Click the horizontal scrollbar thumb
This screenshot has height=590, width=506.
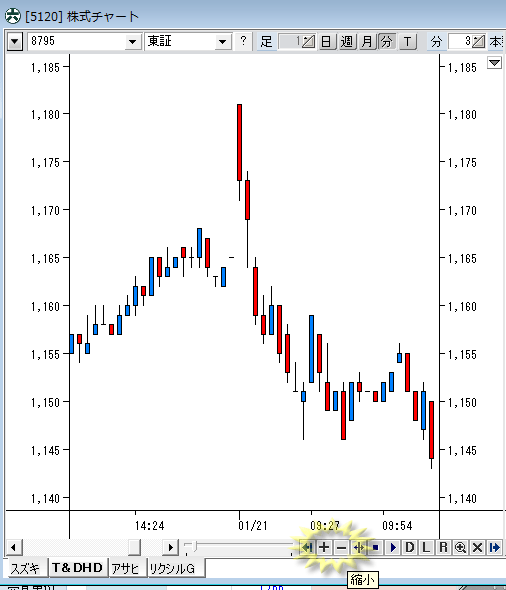[x=134, y=547]
